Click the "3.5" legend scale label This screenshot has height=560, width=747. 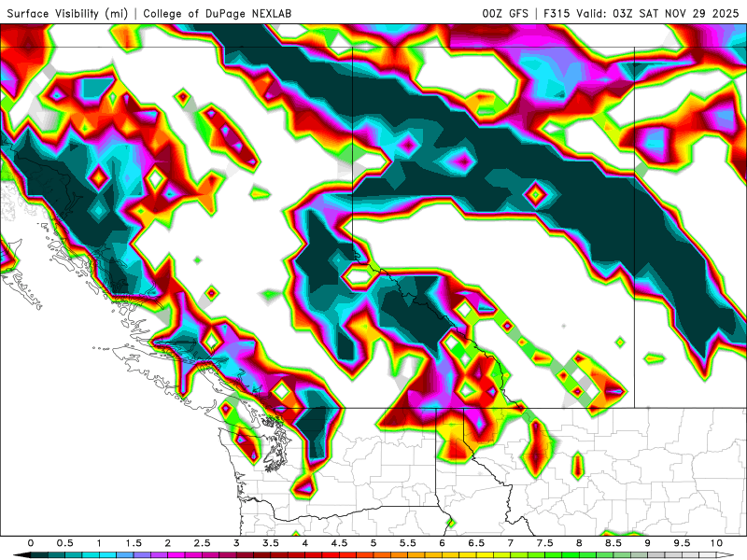[x=271, y=543]
